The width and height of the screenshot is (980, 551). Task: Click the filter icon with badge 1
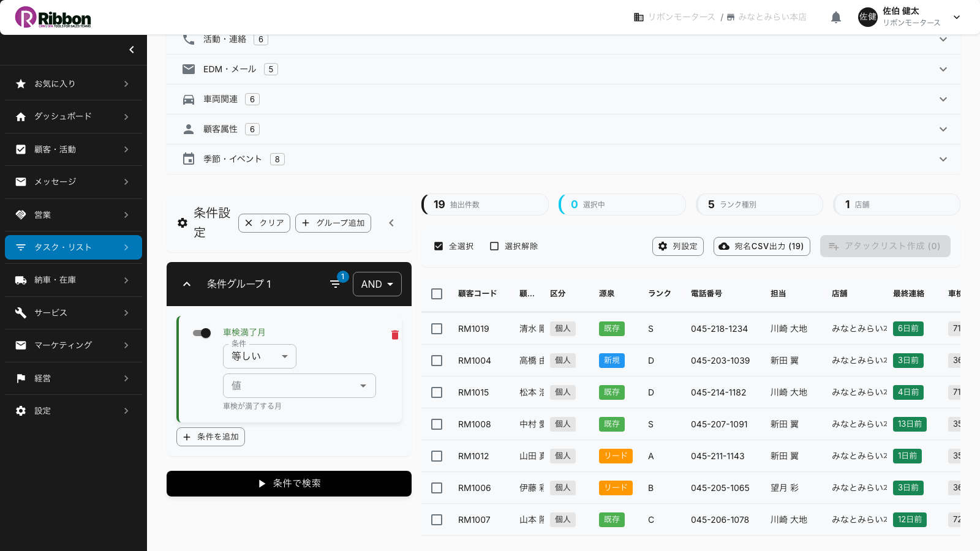coord(335,284)
